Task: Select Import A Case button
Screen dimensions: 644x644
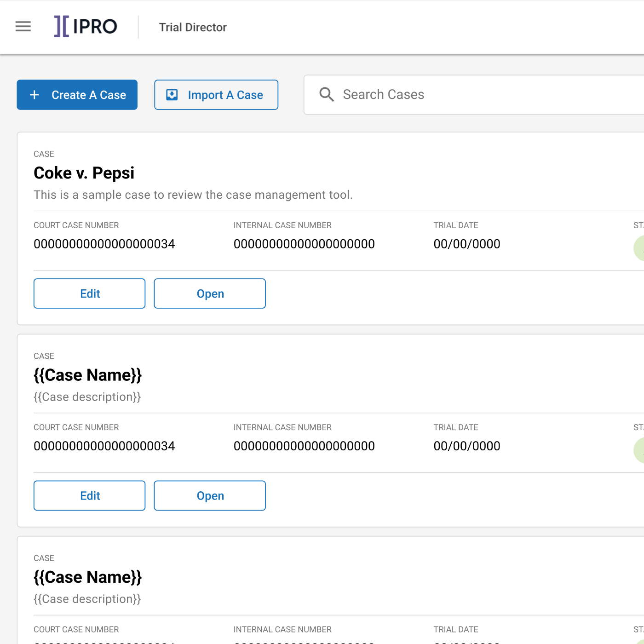Action: [216, 95]
